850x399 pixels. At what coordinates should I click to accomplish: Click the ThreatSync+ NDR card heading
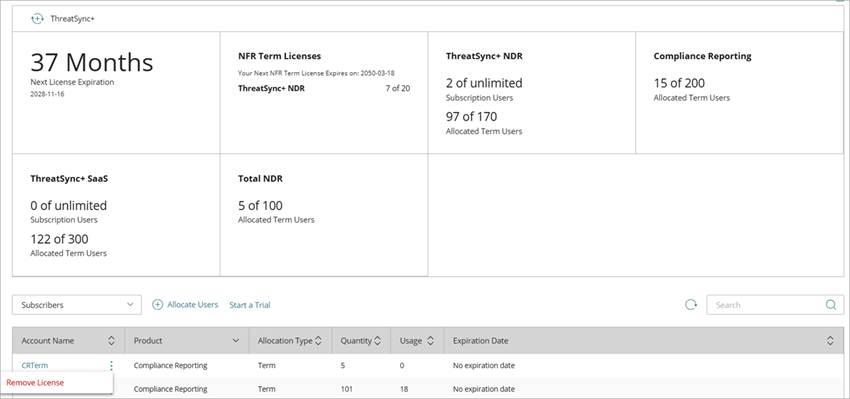[484, 56]
